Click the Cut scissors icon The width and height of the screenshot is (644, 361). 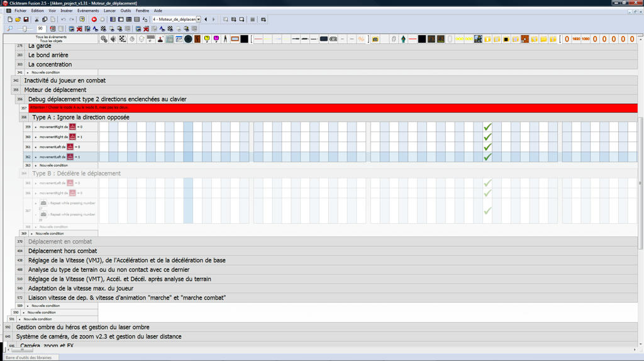[36, 19]
